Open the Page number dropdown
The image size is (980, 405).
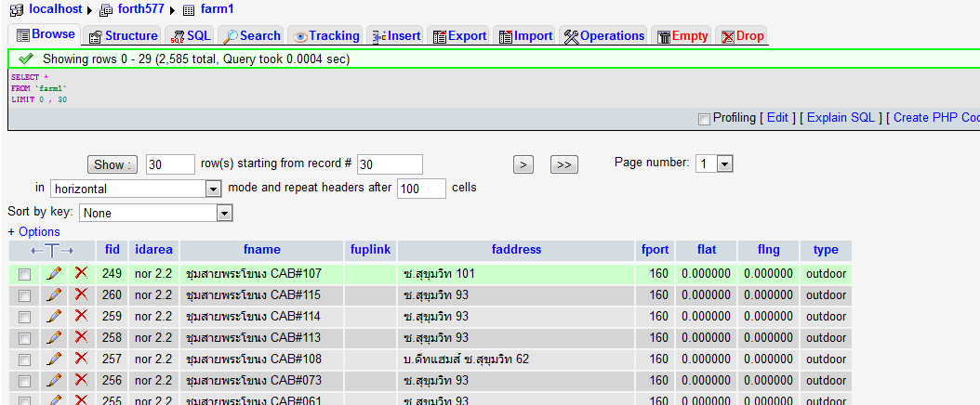(x=714, y=163)
